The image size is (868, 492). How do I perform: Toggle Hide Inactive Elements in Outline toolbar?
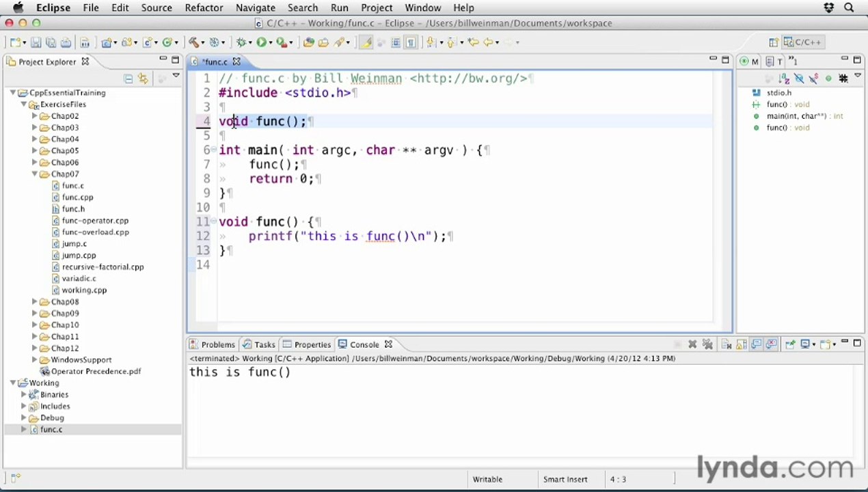click(843, 79)
